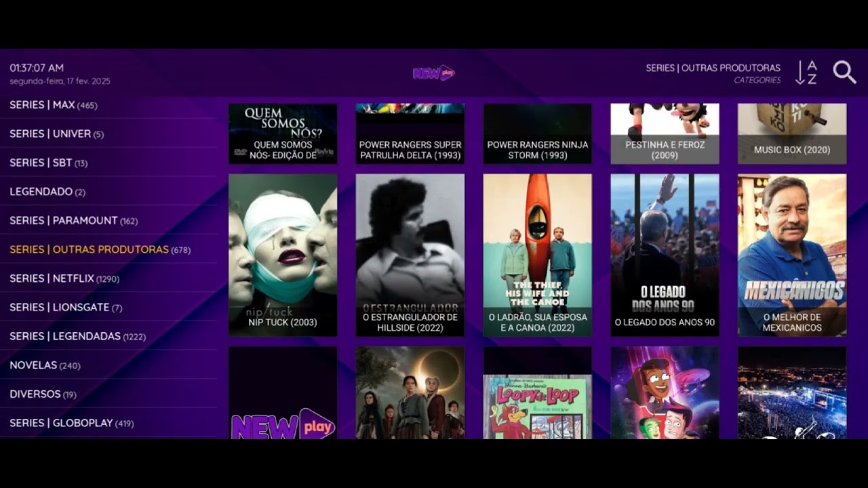Click the date segunda-feira, 17 fev. 2025
Image resolution: width=868 pixels, height=488 pixels.
click(x=60, y=81)
